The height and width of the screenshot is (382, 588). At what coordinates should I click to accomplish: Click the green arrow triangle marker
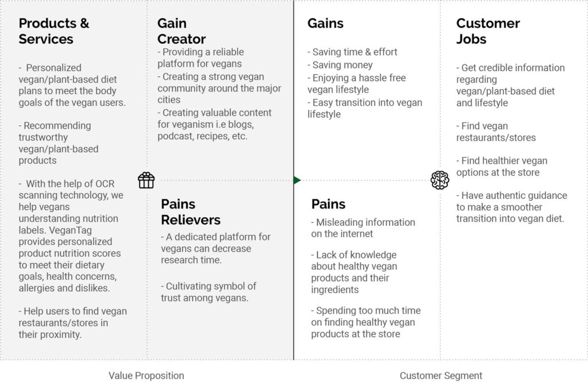point(297,180)
